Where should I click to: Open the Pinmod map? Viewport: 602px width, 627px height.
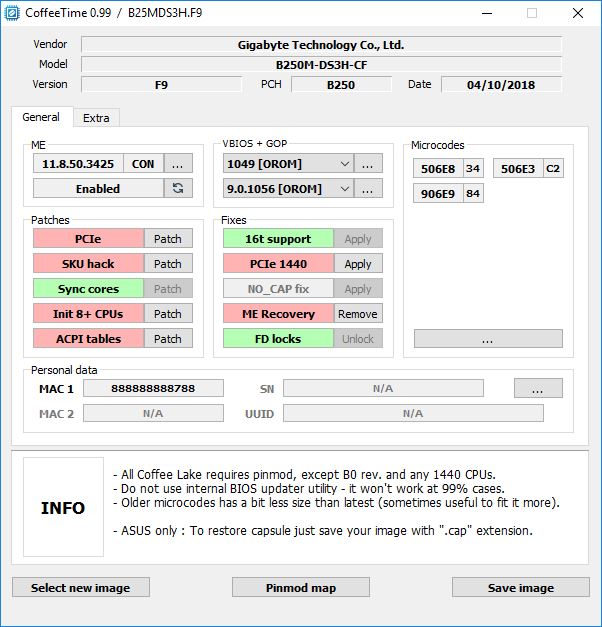[301, 587]
